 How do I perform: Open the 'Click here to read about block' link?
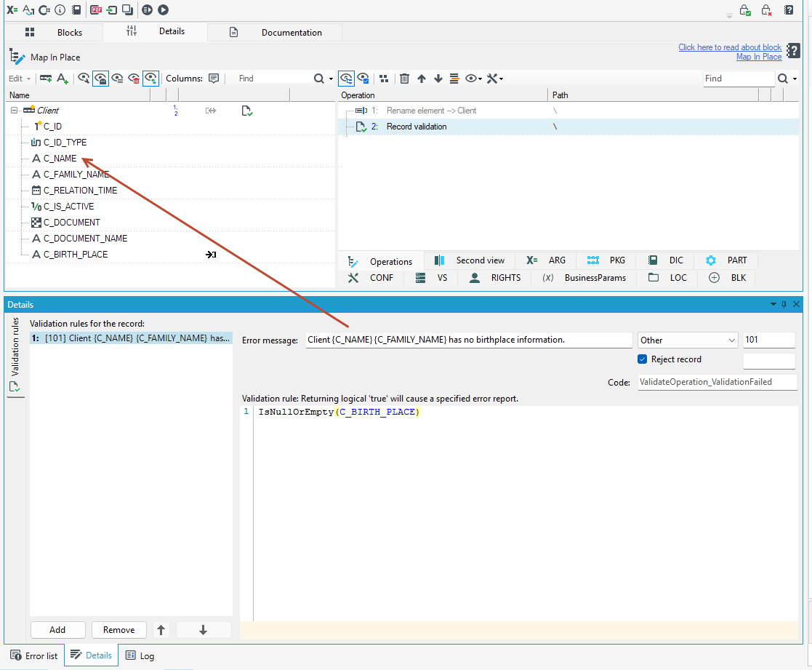pyautogui.click(x=730, y=47)
